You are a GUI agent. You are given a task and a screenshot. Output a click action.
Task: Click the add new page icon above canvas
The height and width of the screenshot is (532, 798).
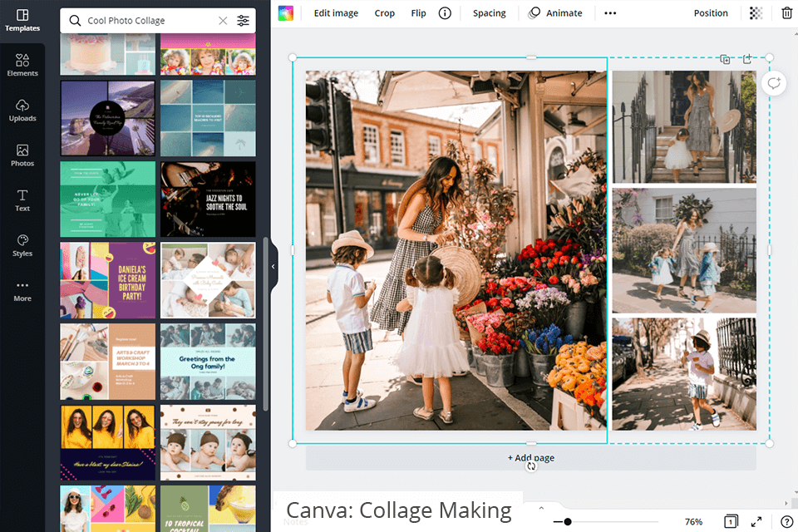tap(747, 59)
